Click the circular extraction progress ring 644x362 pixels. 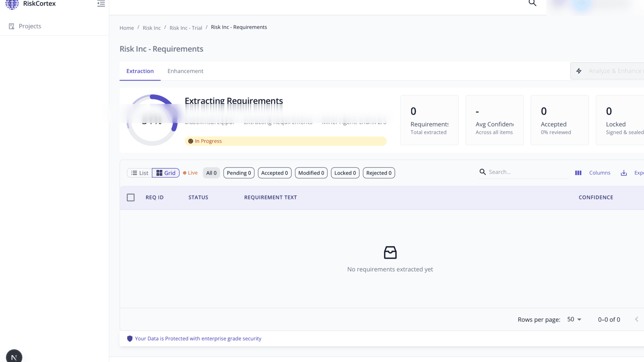coord(152,120)
